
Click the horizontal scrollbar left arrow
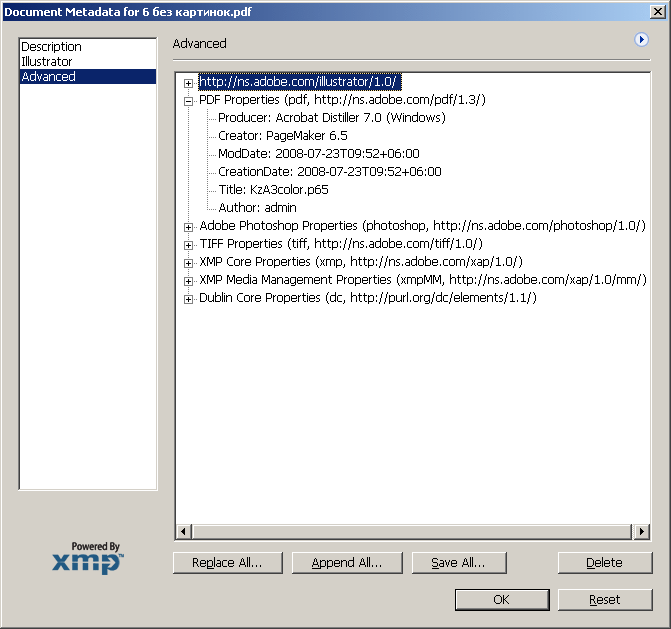pyautogui.click(x=184, y=531)
